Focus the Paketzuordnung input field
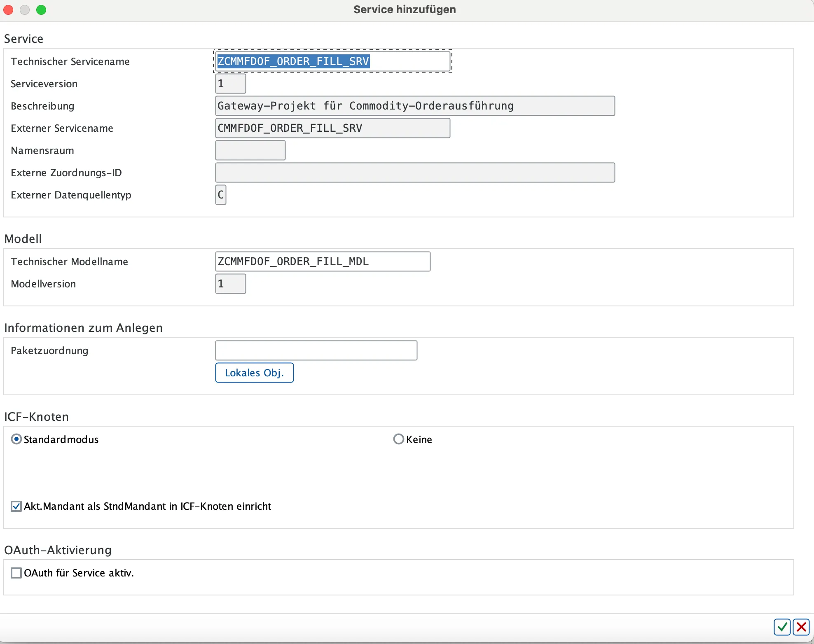 point(316,350)
